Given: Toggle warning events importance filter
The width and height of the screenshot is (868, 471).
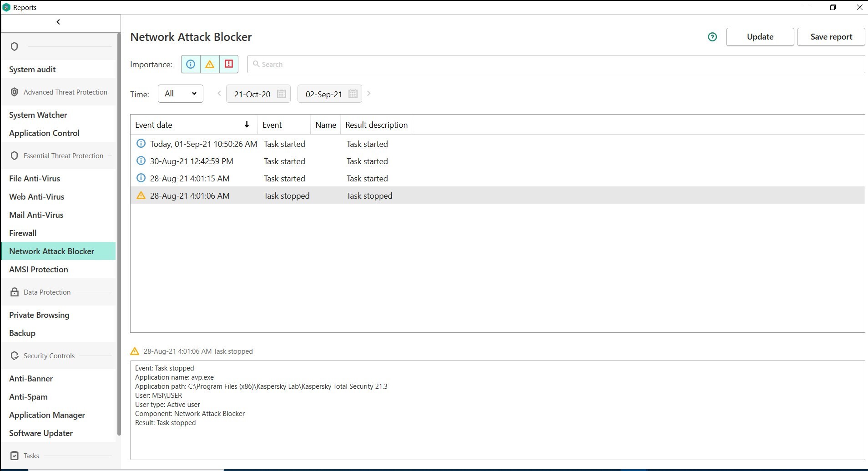Looking at the screenshot, I should coord(210,64).
